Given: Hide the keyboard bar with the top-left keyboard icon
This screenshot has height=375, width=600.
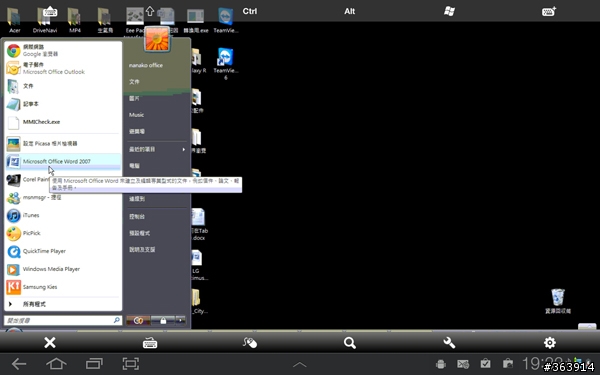Looking at the screenshot, I should pos(50,11).
